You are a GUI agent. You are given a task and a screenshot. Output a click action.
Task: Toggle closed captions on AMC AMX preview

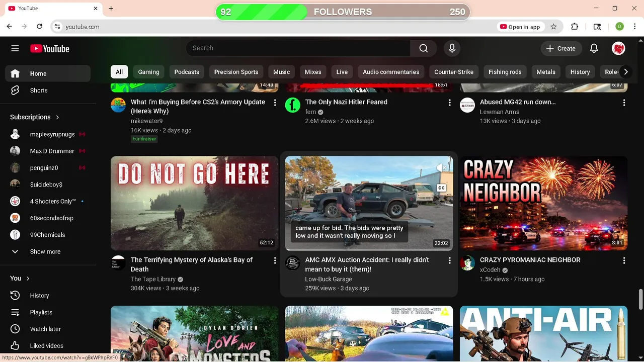[441, 188]
